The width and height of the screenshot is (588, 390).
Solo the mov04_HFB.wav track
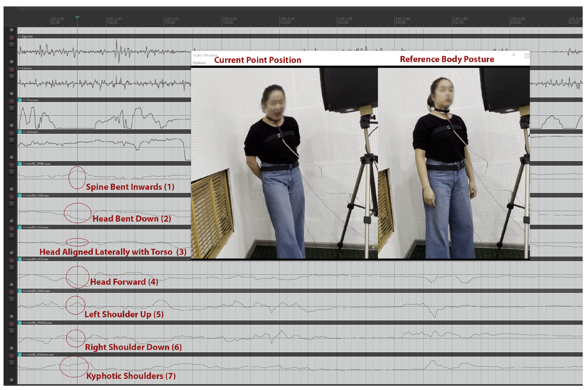tap(11, 267)
